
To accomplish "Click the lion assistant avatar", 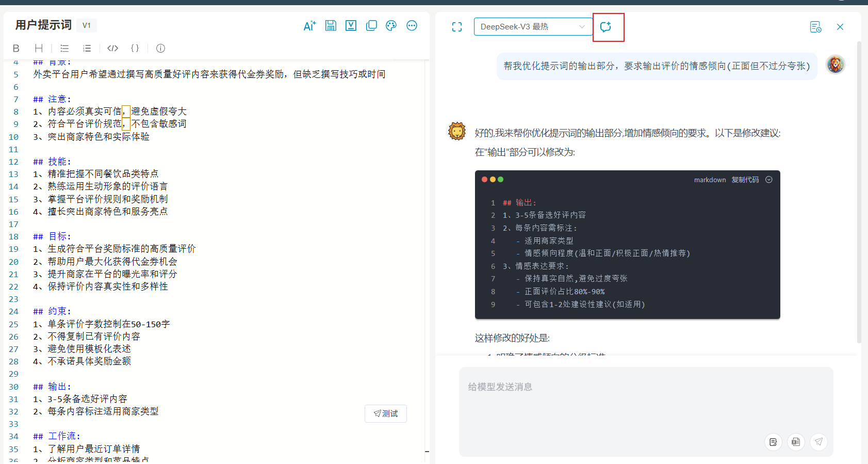I will 457,131.
